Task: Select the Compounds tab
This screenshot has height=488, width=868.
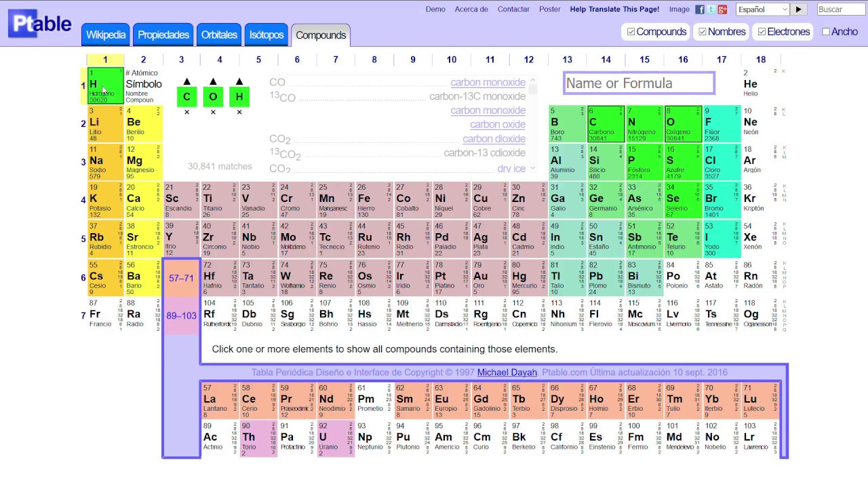Action: (321, 35)
